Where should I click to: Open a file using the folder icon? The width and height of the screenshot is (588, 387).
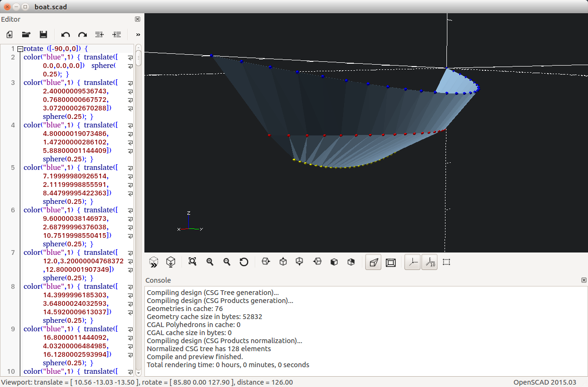[x=26, y=34]
